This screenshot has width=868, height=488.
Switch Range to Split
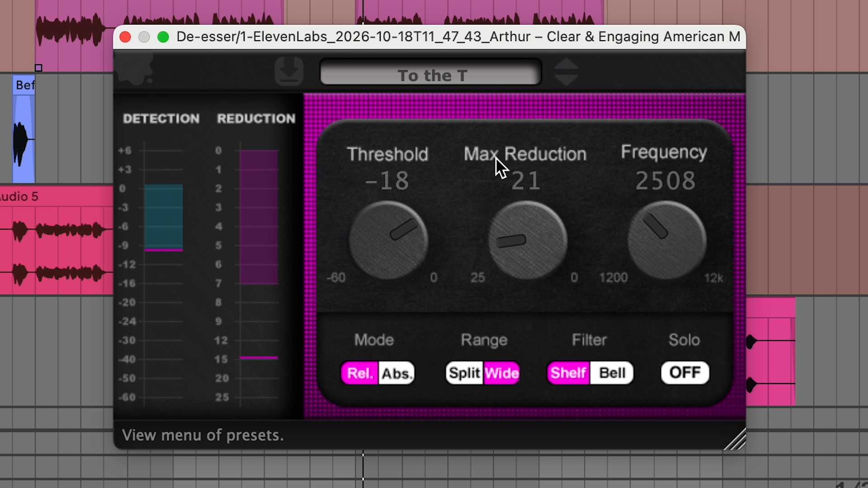465,373
